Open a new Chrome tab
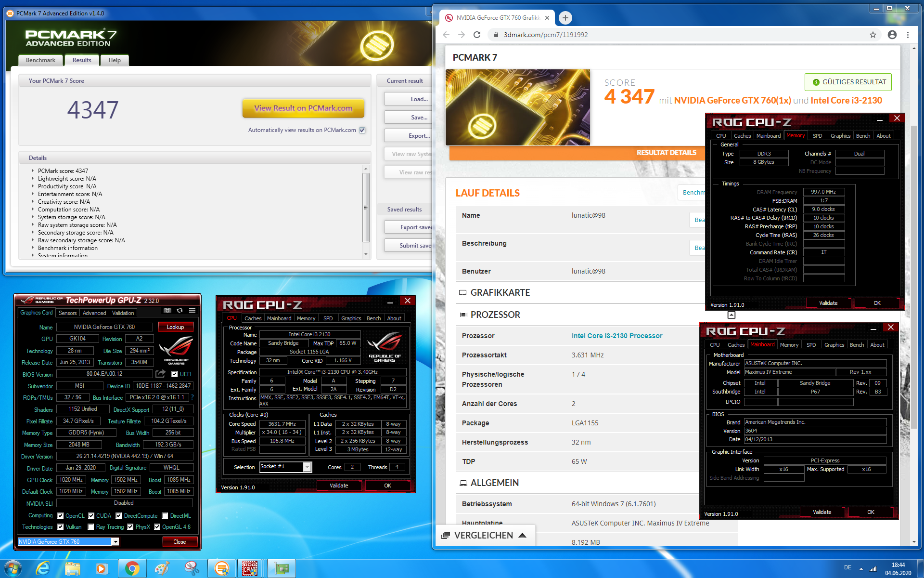 [565, 18]
